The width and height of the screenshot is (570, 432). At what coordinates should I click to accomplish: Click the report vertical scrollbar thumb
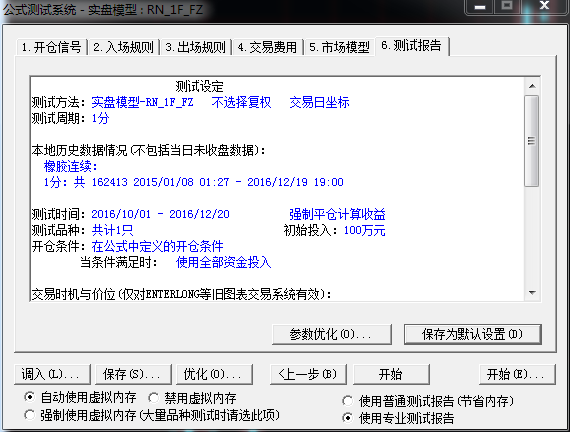pyautogui.click(x=532, y=141)
